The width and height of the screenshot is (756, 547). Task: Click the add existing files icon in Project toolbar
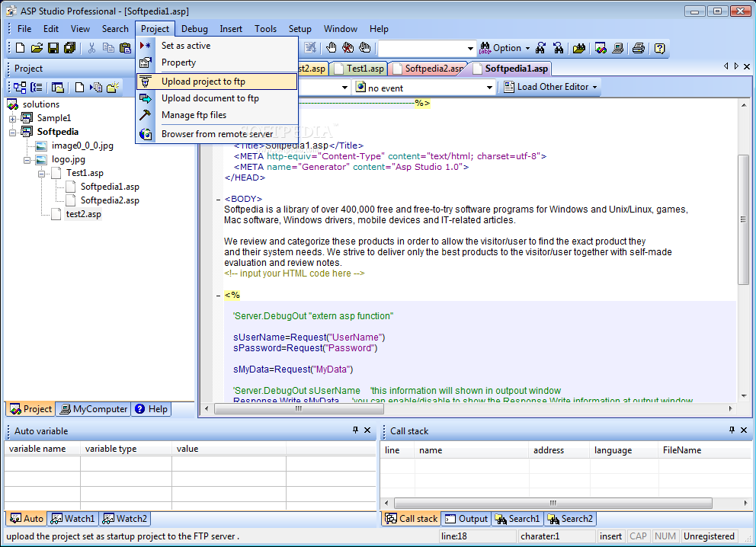pyautogui.click(x=96, y=88)
